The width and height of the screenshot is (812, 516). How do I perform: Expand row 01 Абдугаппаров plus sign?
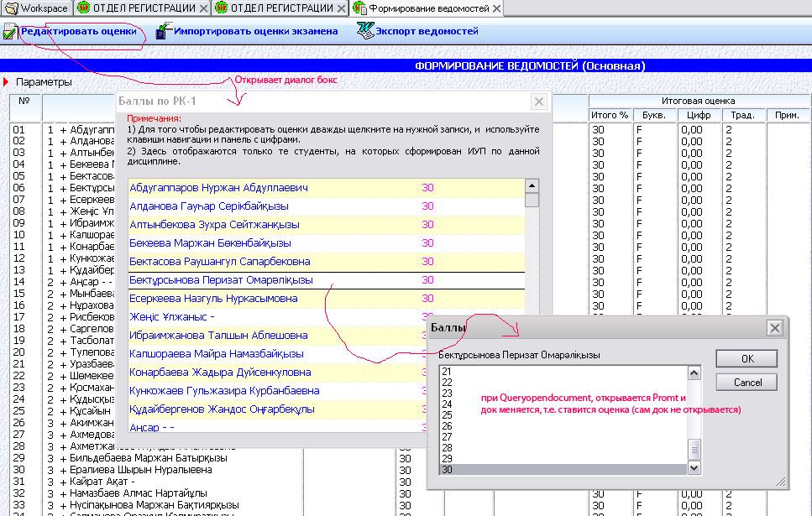(x=63, y=130)
